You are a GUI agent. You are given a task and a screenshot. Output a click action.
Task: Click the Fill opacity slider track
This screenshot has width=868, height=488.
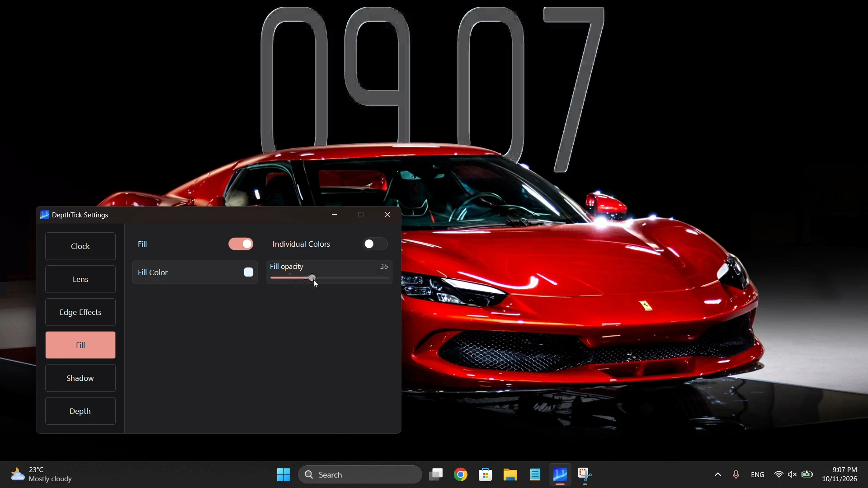[330, 279]
